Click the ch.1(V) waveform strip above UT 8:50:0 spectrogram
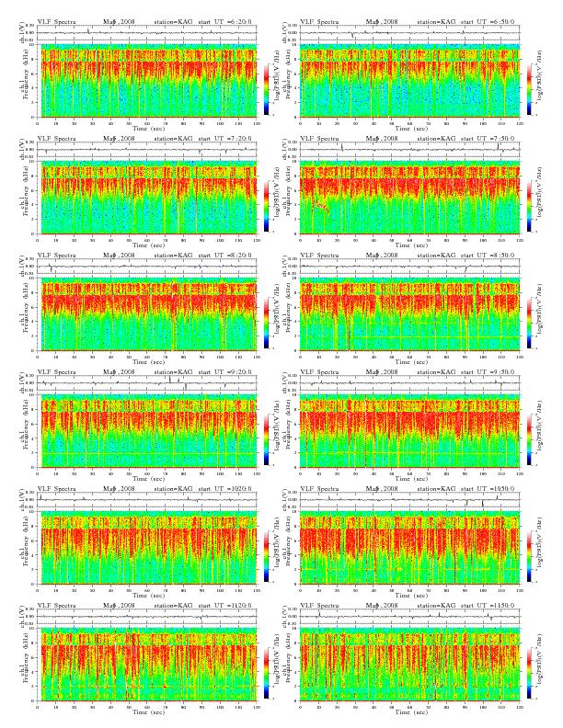This screenshot has height=728, width=563. [409, 267]
